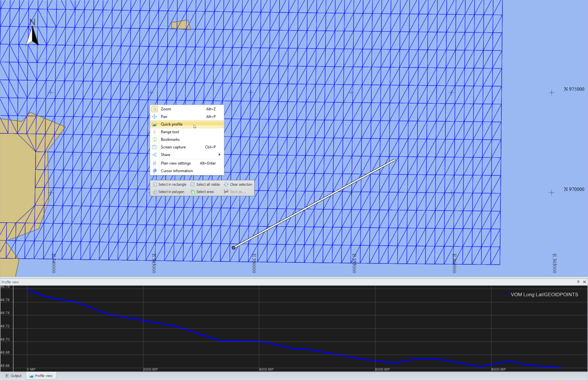588x381 pixels.
Task: Switch to the Output tab
Action: pos(14,376)
